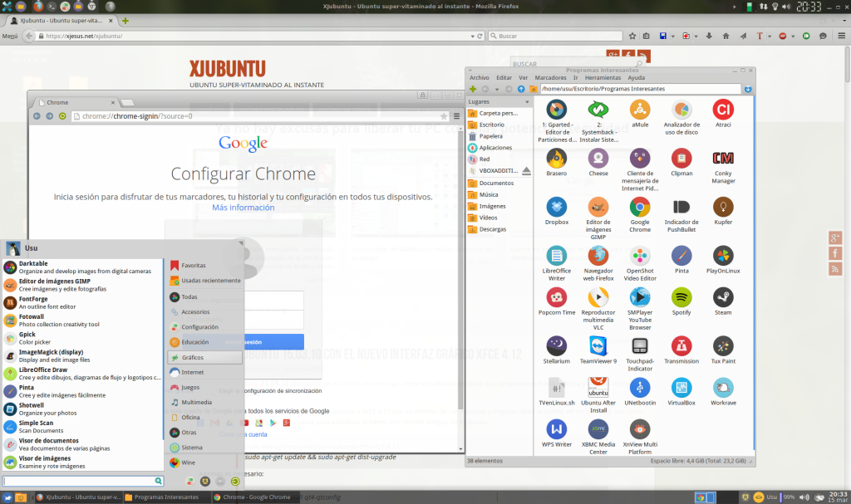Open Chrome hamburger menu

[x=457, y=116]
